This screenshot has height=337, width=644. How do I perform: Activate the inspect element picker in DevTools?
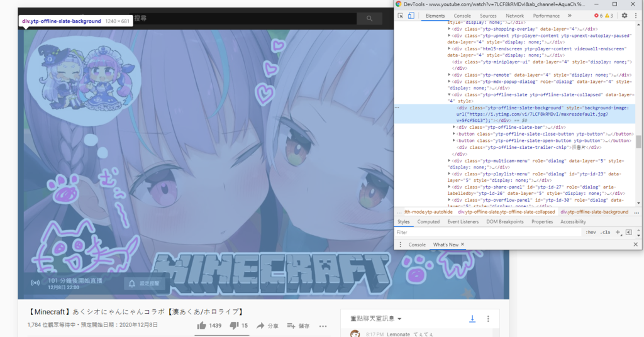(x=401, y=16)
